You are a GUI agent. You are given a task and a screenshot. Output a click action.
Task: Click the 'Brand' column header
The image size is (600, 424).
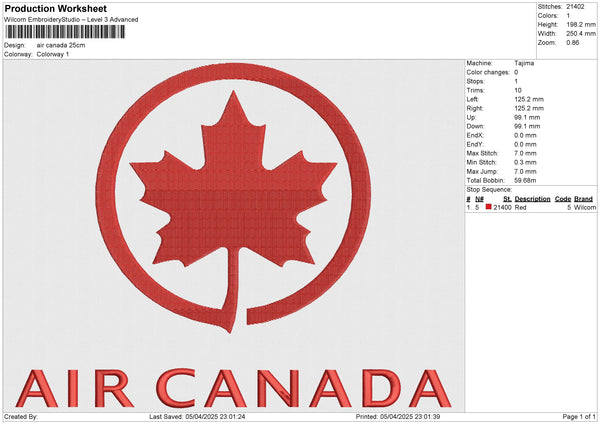583,199
